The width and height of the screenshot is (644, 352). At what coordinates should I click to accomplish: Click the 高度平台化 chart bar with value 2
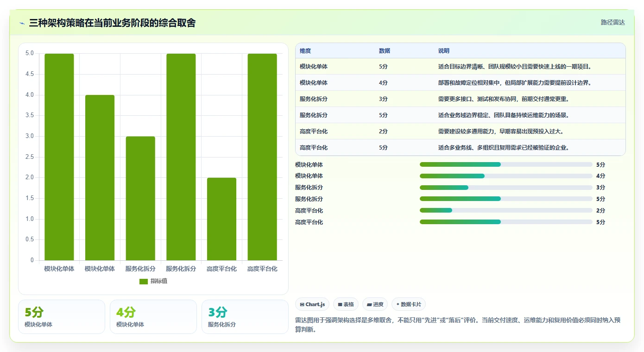pyautogui.click(x=221, y=219)
